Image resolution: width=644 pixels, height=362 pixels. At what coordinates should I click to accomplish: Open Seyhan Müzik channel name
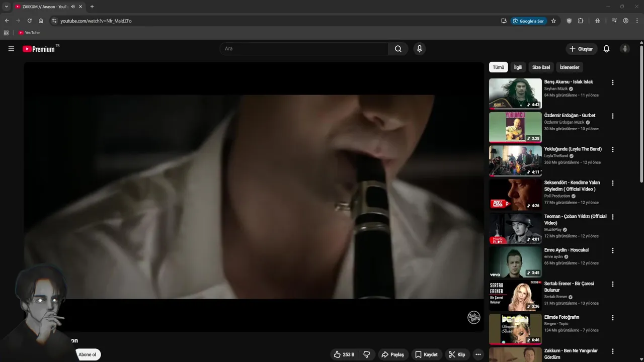click(x=556, y=88)
